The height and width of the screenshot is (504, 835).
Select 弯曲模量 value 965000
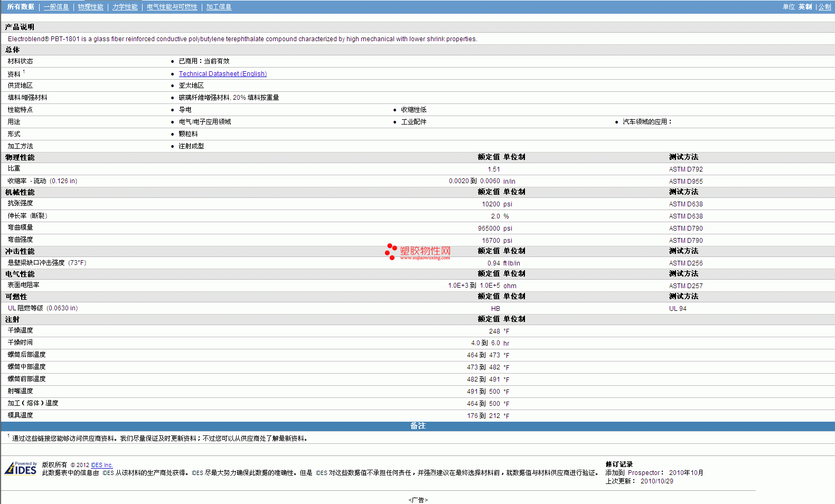(x=489, y=229)
